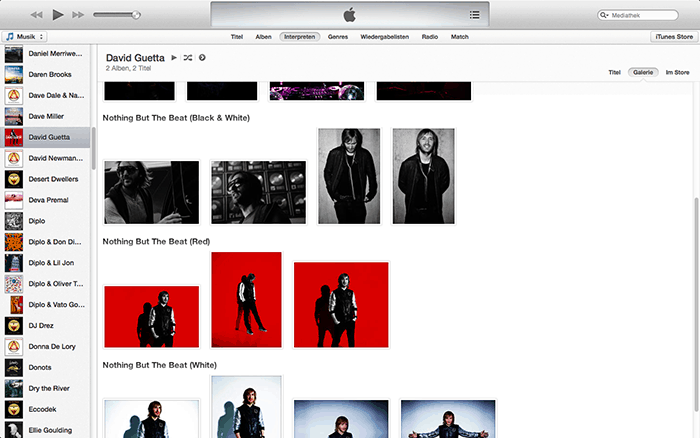Click Donots album art icon
This screenshot has width=700, height=438.
tap(14, 368)
